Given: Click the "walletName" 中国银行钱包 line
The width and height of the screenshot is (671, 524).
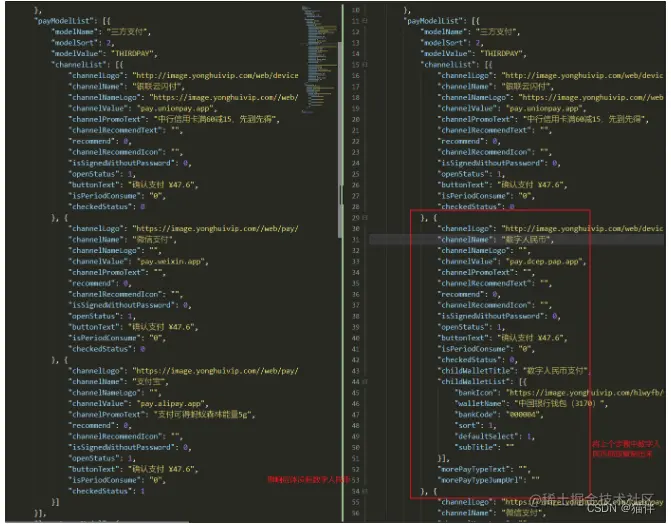Looking at the screenshot, I should pyautogui.click(x=531, y=403).
